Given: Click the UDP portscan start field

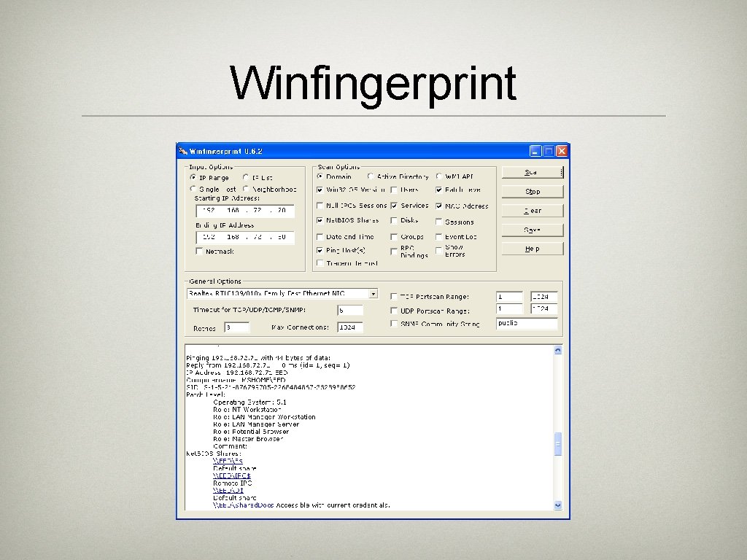Looking at the screenshot, I should pos(509,308).
